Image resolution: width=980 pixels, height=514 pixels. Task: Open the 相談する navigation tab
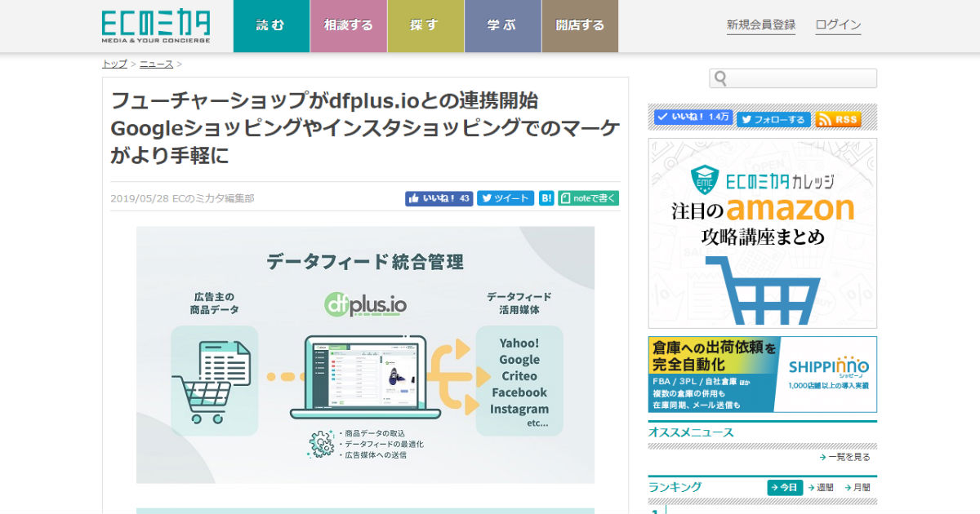349,26
